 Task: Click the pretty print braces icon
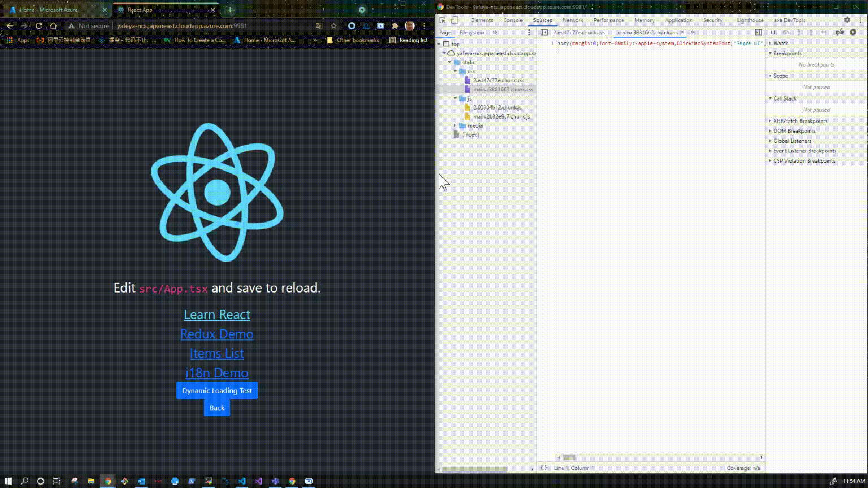tap(544, 468)
